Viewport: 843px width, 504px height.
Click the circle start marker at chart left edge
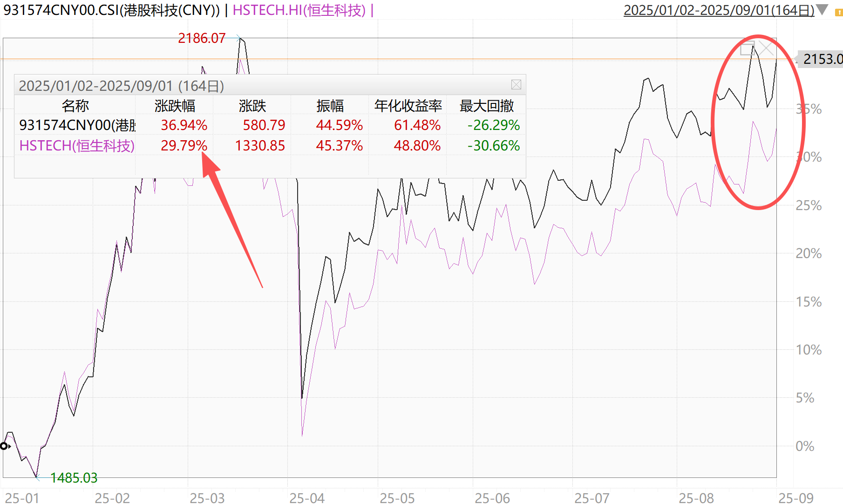pyautogui.click(x=4, y=446)
